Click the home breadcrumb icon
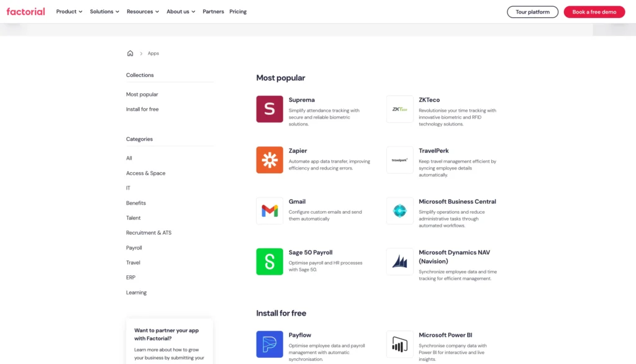The height and width of the screenshot is (364, 636). coord(130,53)
